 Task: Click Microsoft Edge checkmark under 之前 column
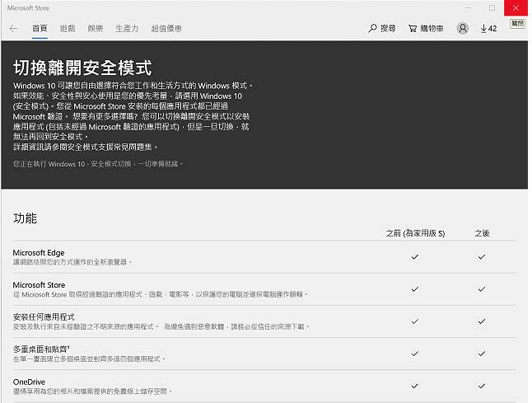tap(415, 256)
